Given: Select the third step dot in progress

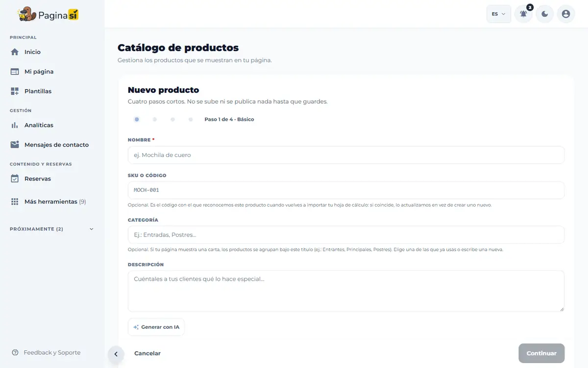Looking at the screenshot, I should (173, 119).
